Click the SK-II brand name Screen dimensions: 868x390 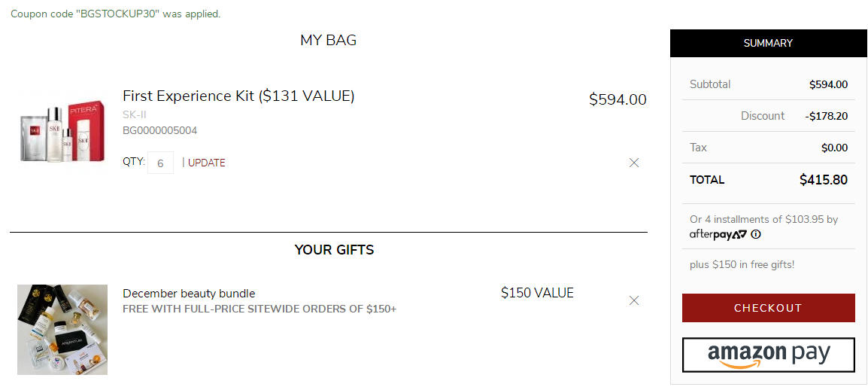(135, 115)
